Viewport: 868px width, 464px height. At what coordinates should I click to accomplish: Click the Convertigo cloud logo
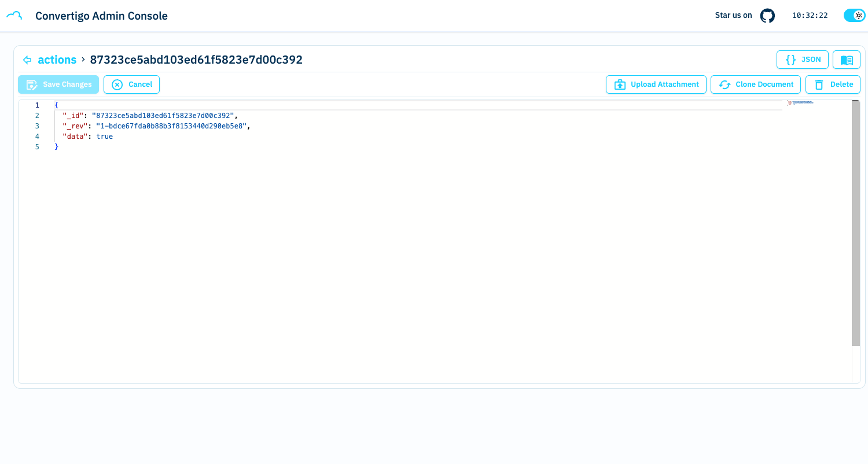tap(14, 16)
